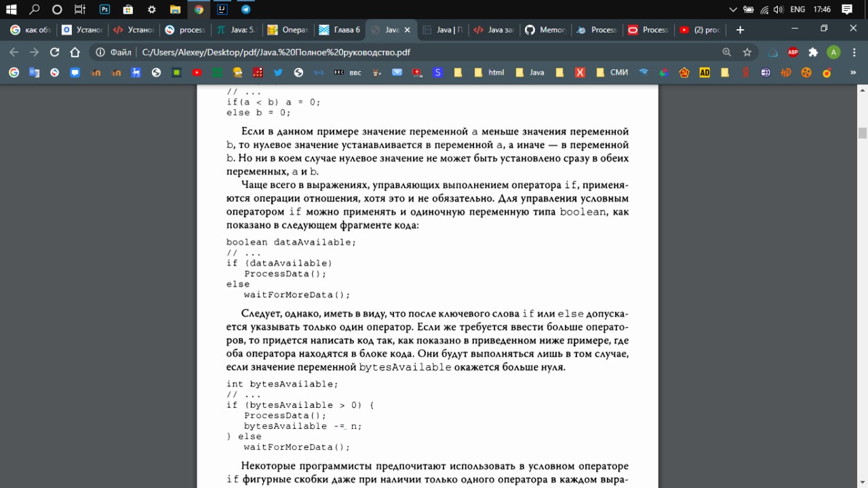The image size is (868, 488).
Task: Click code line 'boolean dataAvailable;'
Action: tap(291, 242)
